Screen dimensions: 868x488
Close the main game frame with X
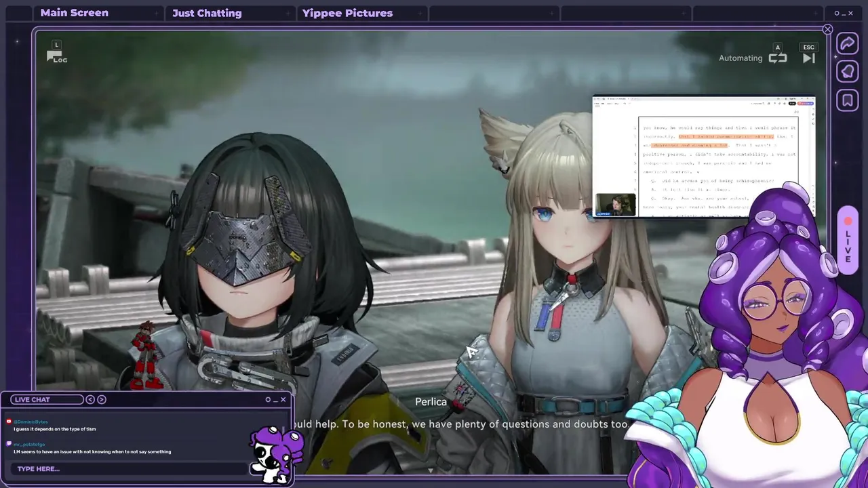(x=827, y=29)
